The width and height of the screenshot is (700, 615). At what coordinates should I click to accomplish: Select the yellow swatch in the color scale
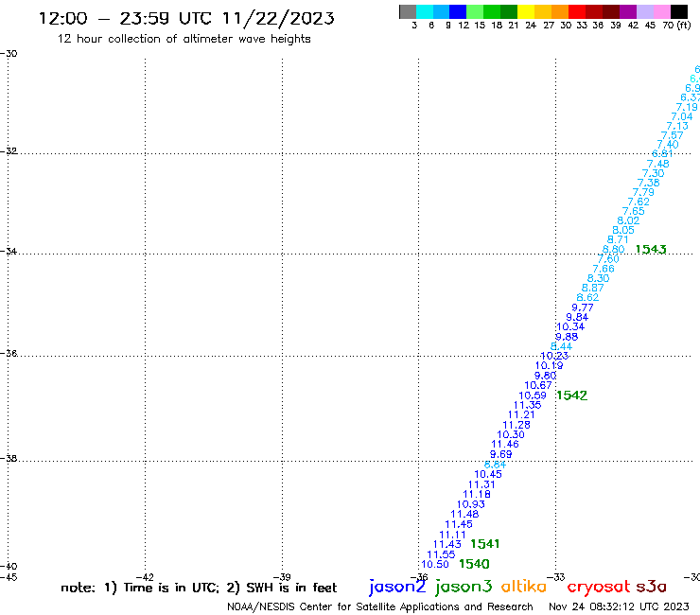click(526, 11)
